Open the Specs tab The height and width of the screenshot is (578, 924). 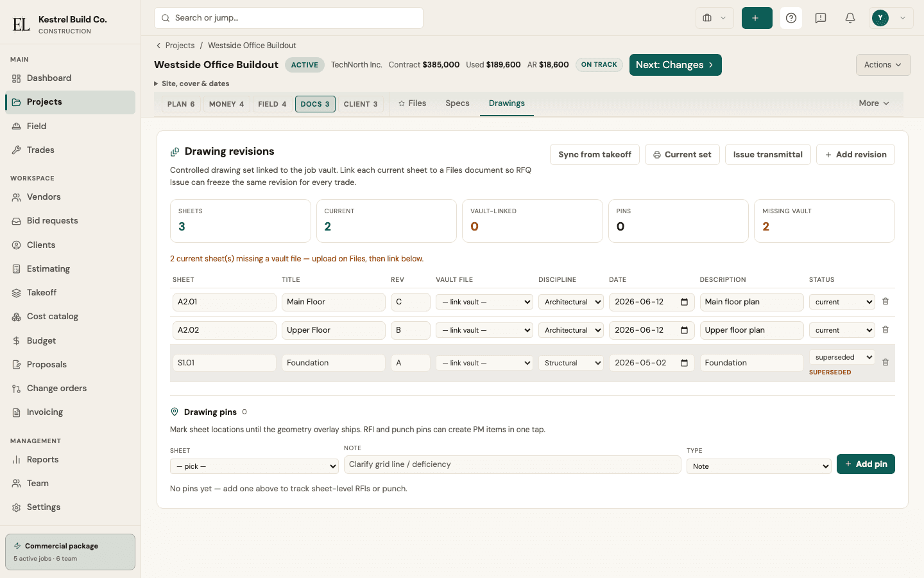point(458,103)
